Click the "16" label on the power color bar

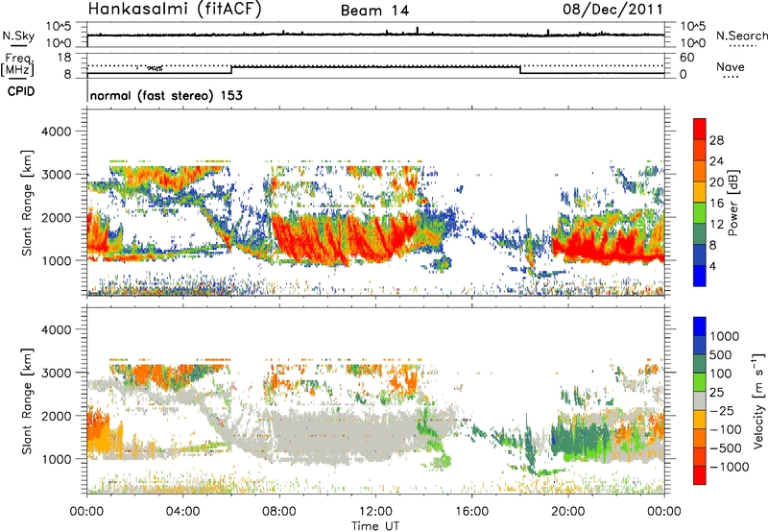[x=716, y=204]
